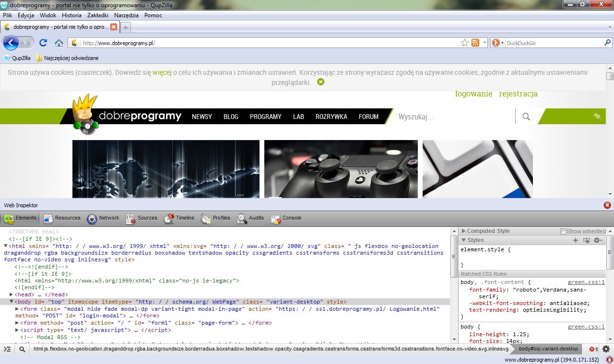The height and width of the screenshot is (364, 614).
Task: Open the Narzędzia menu
Action: [126, 15]
